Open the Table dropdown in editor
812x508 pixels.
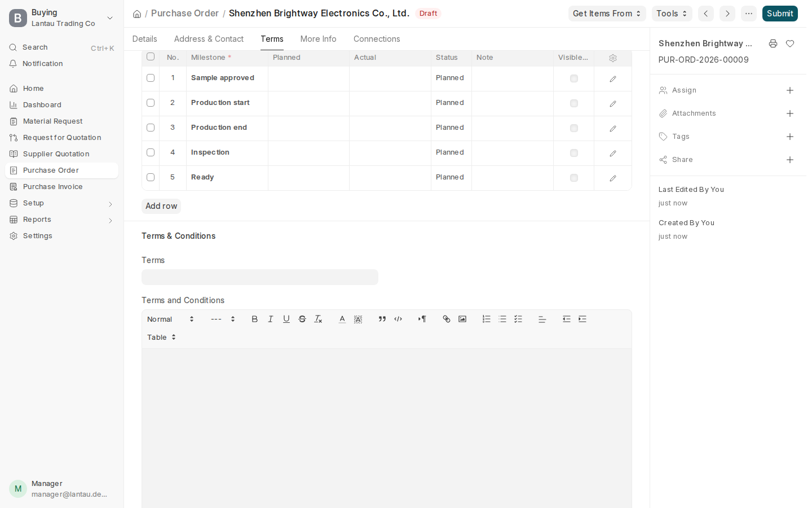tap(162, 337)
